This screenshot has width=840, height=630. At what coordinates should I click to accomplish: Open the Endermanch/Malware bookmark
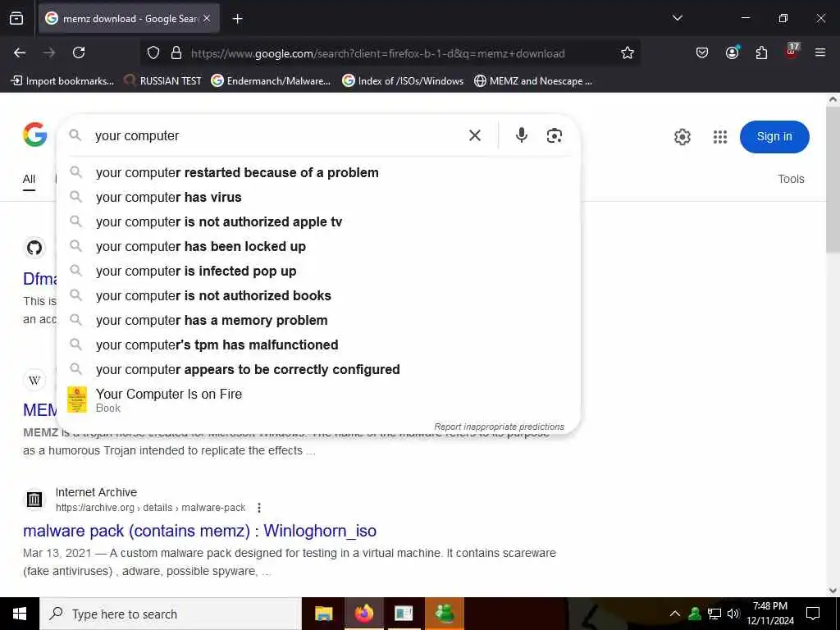271,81
